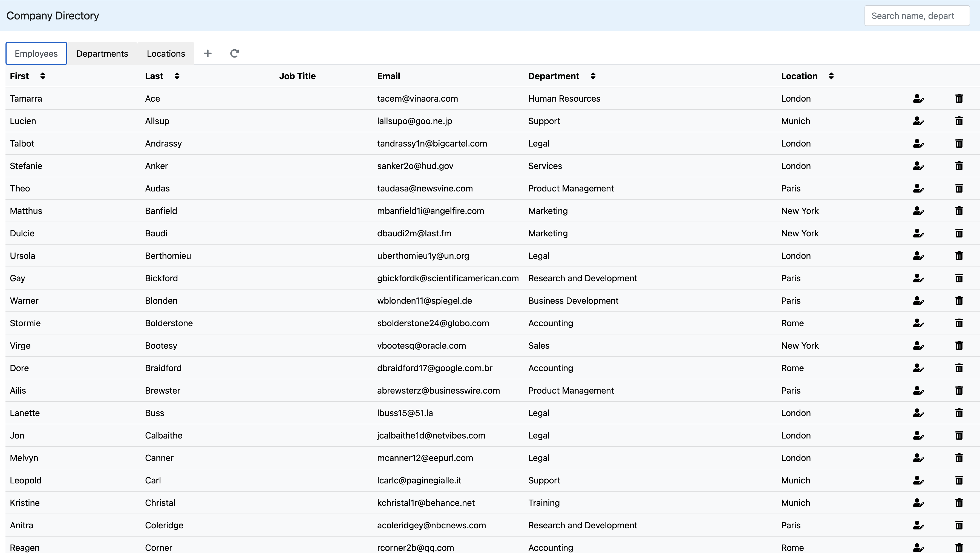Delete Stormie Bolderstone's record

pyautogui.click(x=959, y=323)
